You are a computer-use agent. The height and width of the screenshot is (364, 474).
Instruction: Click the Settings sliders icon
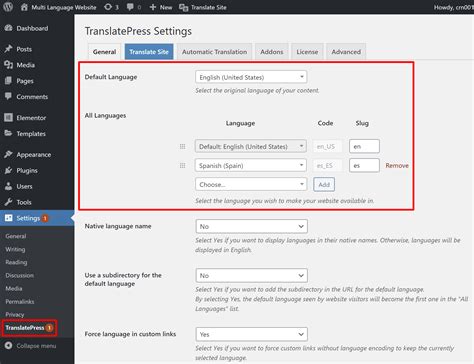pos(9,218)
